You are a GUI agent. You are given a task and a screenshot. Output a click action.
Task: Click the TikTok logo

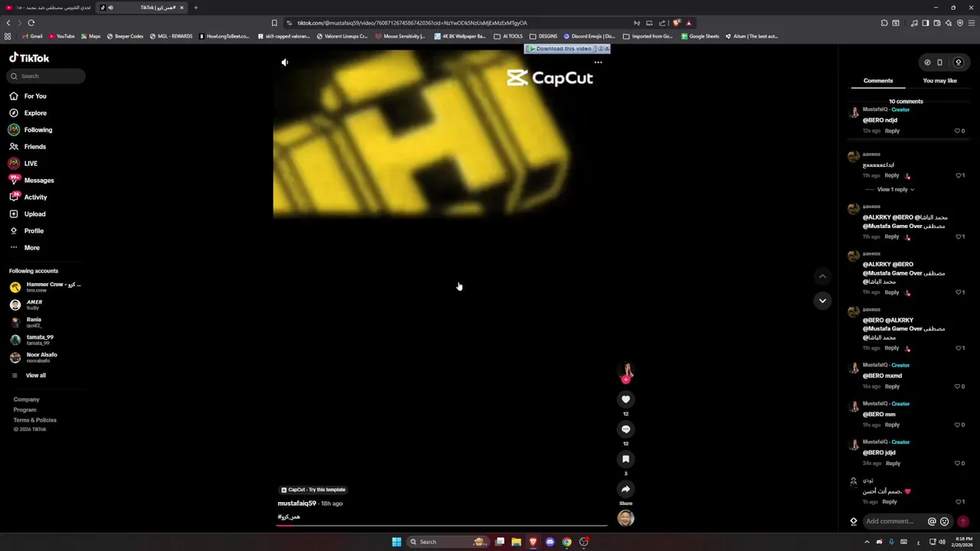point(29,58)
